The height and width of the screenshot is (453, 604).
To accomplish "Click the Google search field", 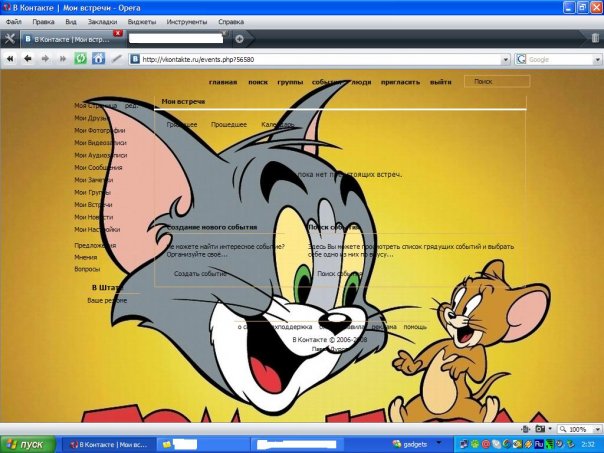I will [560, 60].
